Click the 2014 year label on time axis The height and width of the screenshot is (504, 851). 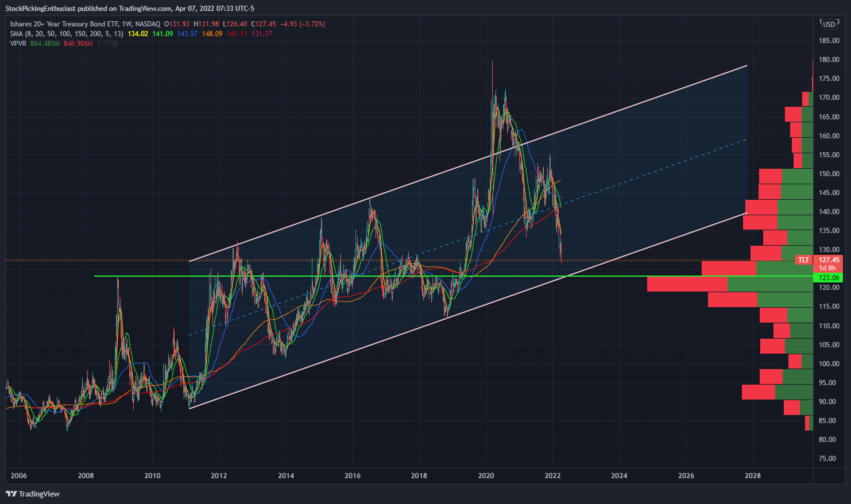[285, 476]
